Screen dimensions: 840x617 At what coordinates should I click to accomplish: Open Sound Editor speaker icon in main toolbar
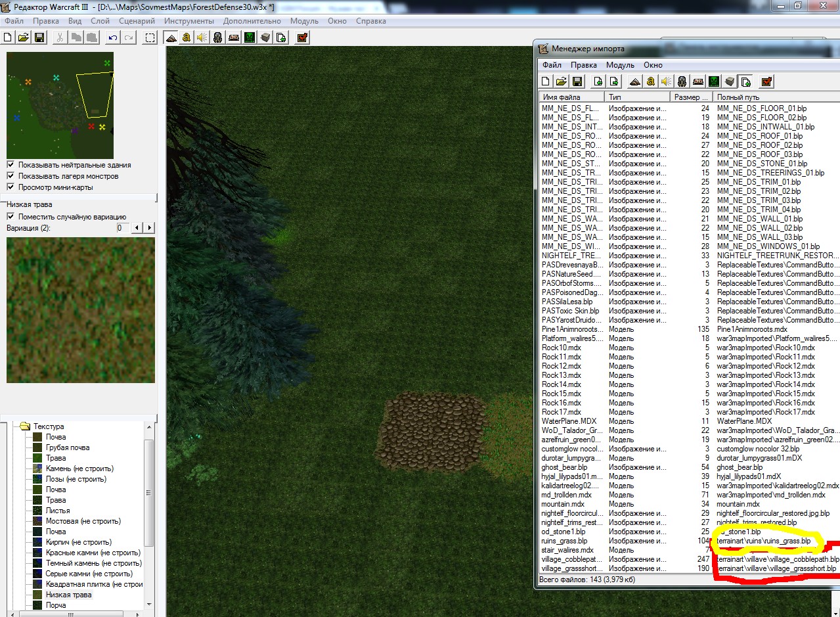pos(202,37)
